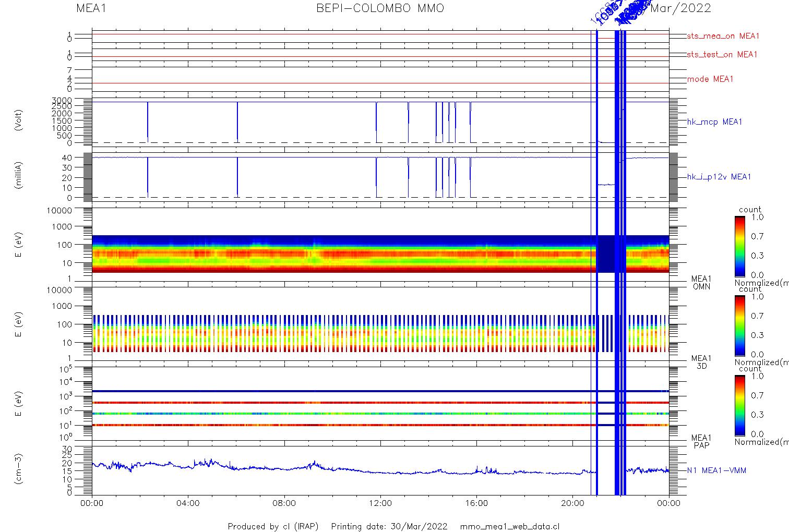Click the (cm-3) axis label
The height and width of the screenshot is (532, 789).
point(19,469)
